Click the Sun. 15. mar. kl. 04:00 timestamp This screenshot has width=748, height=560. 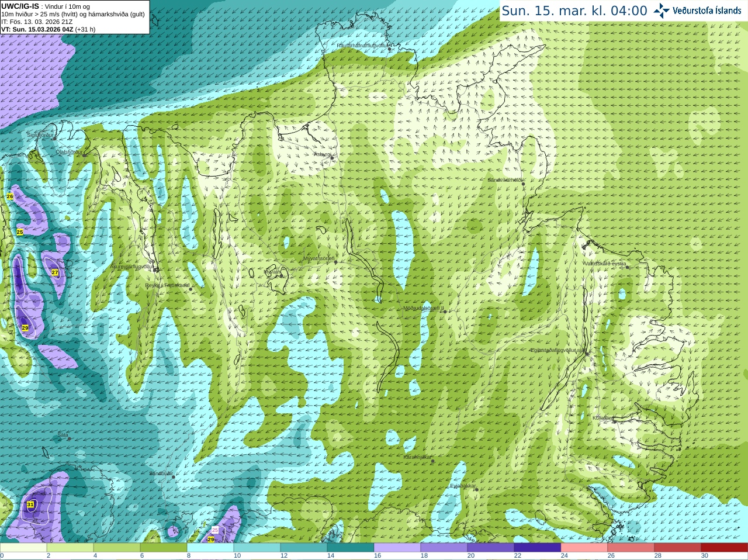pos(574,11)
